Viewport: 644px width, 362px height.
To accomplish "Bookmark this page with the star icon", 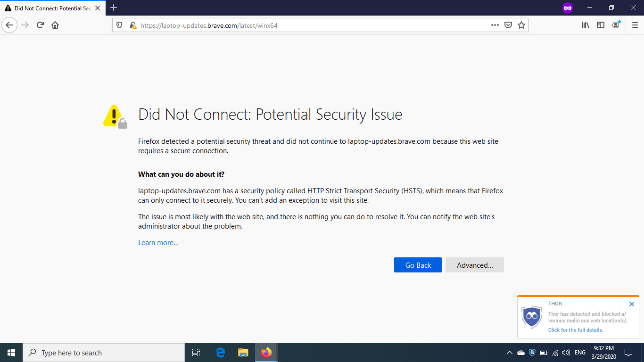I will pos(521,25).
